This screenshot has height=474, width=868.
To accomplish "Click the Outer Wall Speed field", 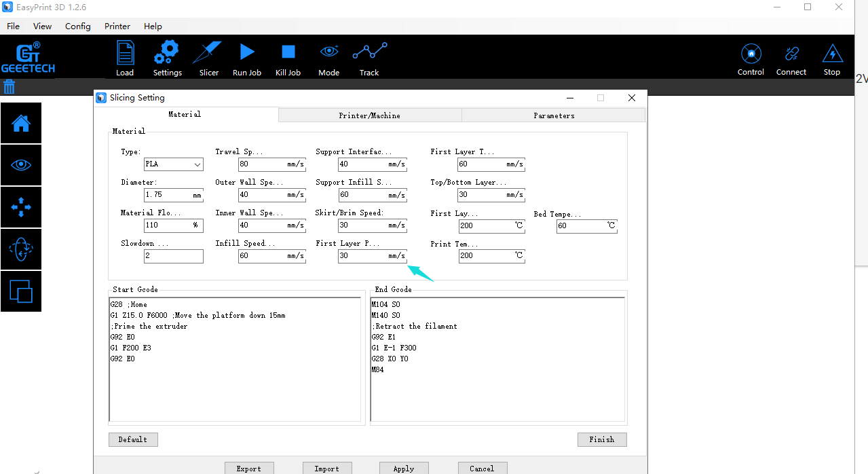I will point(271,195).
